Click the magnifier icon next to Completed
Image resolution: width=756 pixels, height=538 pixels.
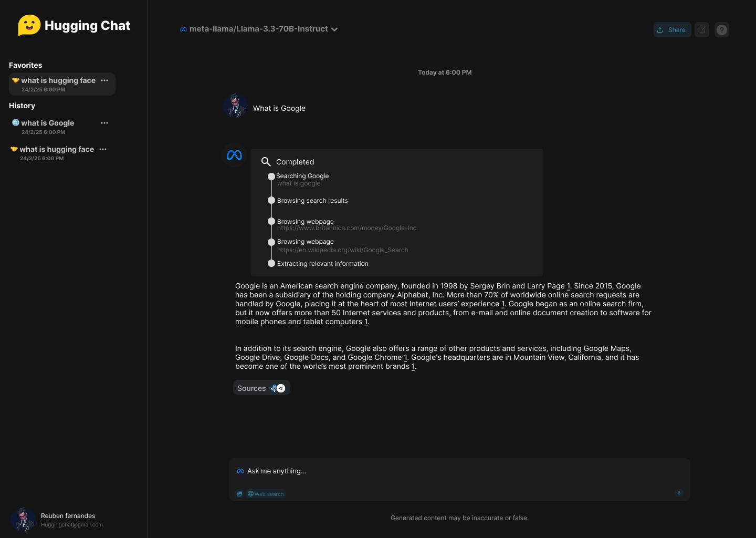266,162
